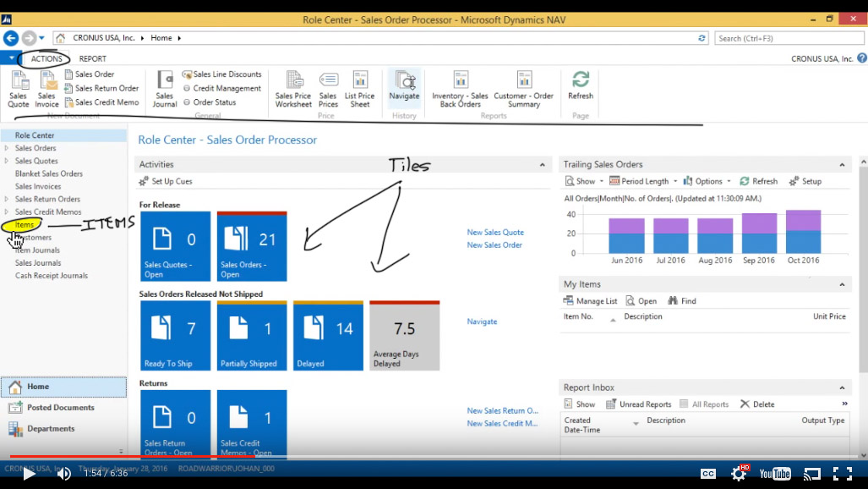Toggle closed captions in the video player
The image size is (868, 489).
point(708,474)
